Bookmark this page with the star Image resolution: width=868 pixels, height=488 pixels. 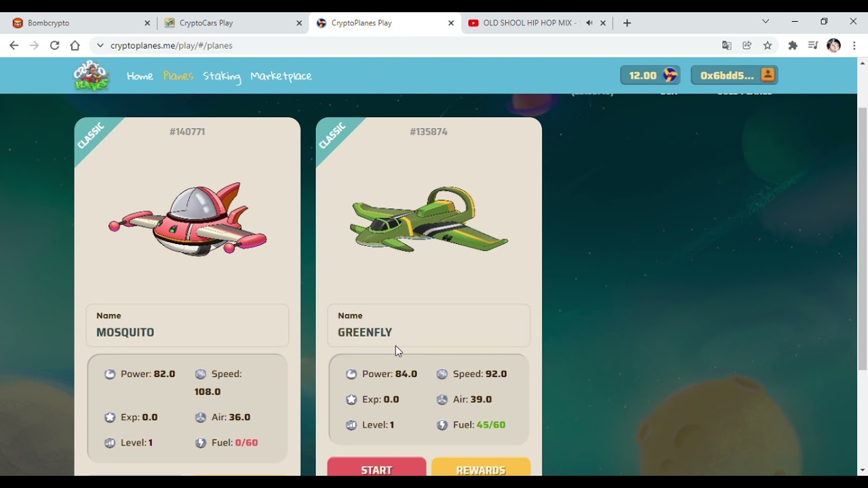[x=768, y=45]
